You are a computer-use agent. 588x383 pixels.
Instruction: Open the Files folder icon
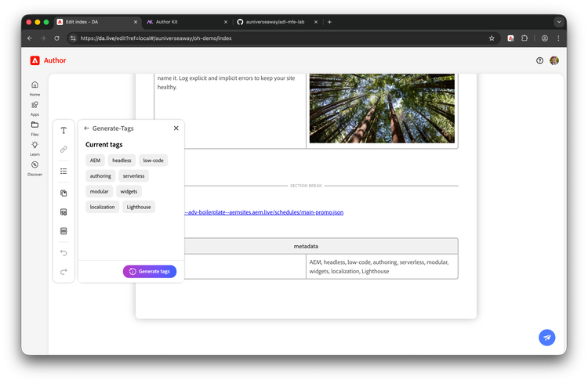click(x=34, y=125)
